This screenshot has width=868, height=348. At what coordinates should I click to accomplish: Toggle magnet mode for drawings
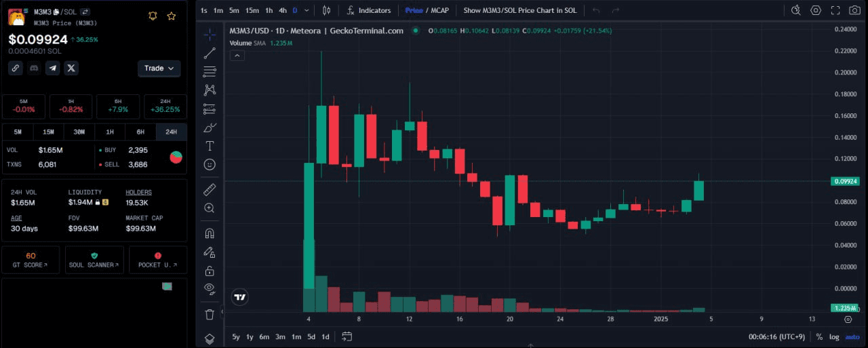[210, 233]
